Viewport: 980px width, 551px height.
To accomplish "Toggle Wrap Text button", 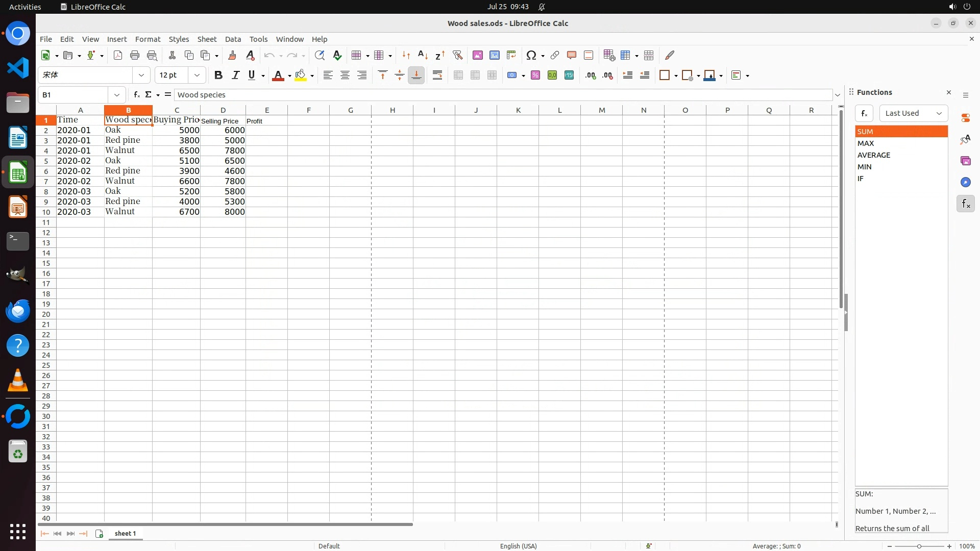I will pyautogui.click(x=437, y=75).
